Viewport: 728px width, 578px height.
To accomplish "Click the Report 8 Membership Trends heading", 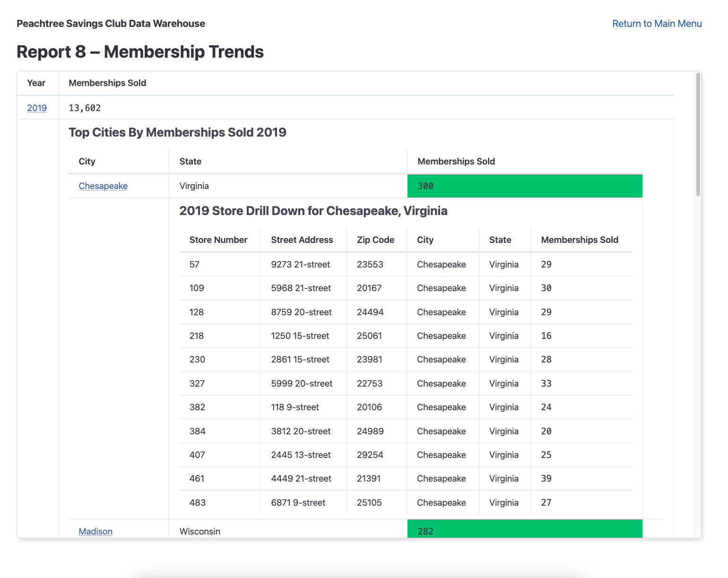I will (140, 52).
